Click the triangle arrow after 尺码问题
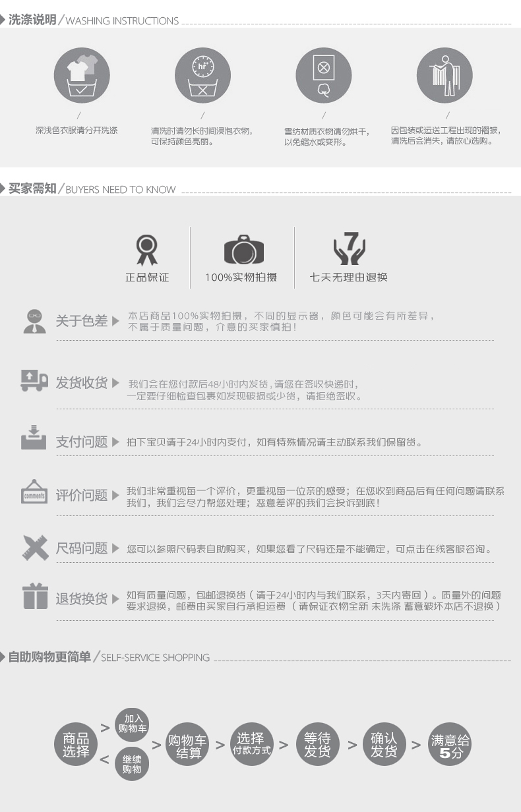 pyautogui.click(x=116, y=548)
